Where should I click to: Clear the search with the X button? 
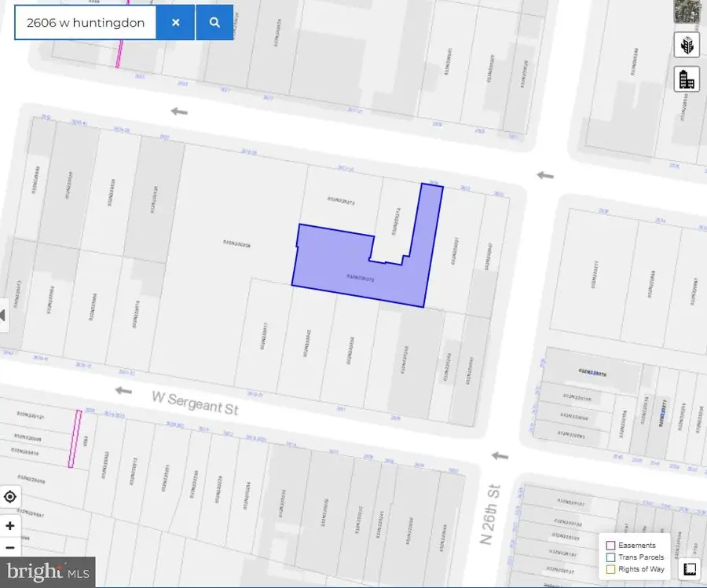[176, 22]
